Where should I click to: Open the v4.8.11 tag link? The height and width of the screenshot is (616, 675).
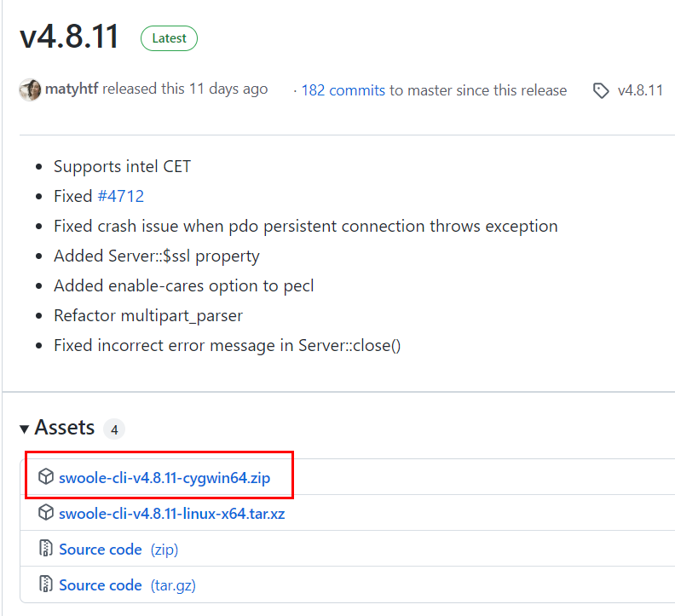pyautogui.click(x=640, y=90)
